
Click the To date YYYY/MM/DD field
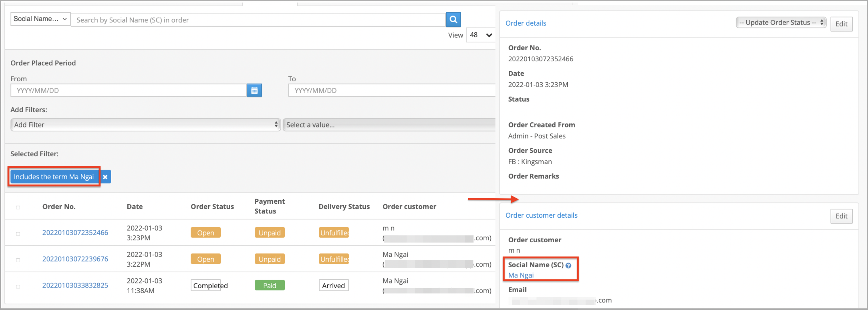pyautogui.click(x=392, y=90)
